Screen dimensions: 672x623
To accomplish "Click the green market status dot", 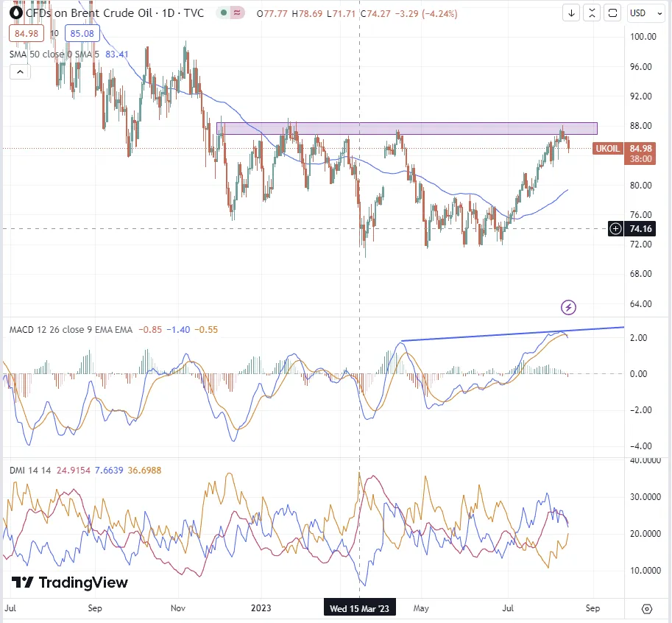I will tap(224, 13).
